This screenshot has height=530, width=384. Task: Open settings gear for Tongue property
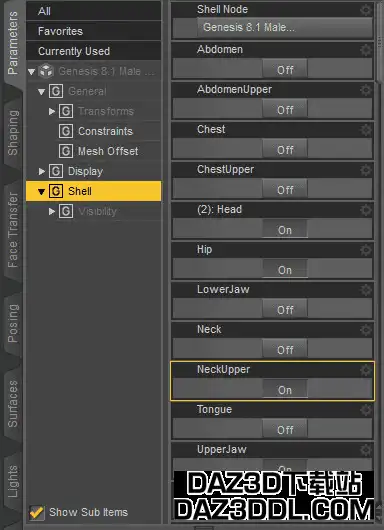(x=366, y=410)
